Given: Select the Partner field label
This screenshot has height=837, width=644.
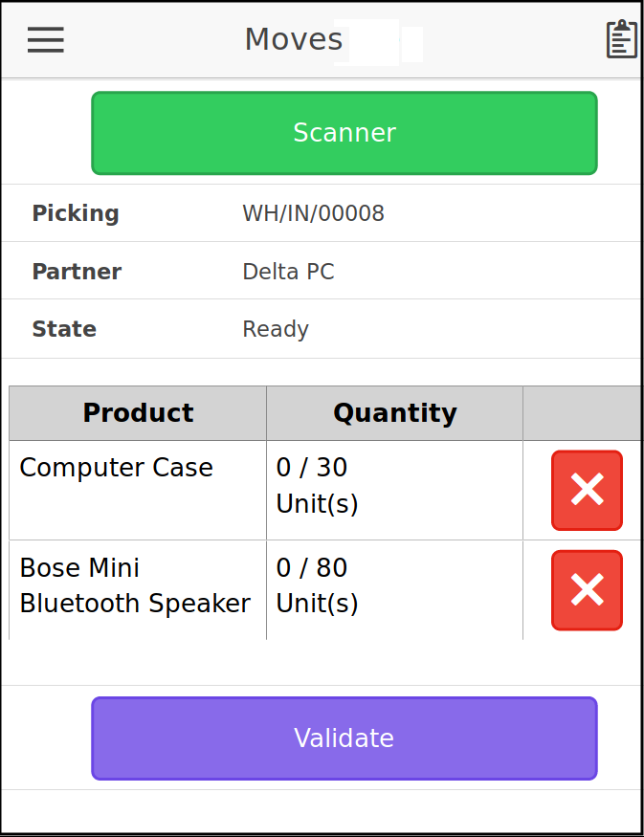Looking at the screenshot, I should (77, 272).
